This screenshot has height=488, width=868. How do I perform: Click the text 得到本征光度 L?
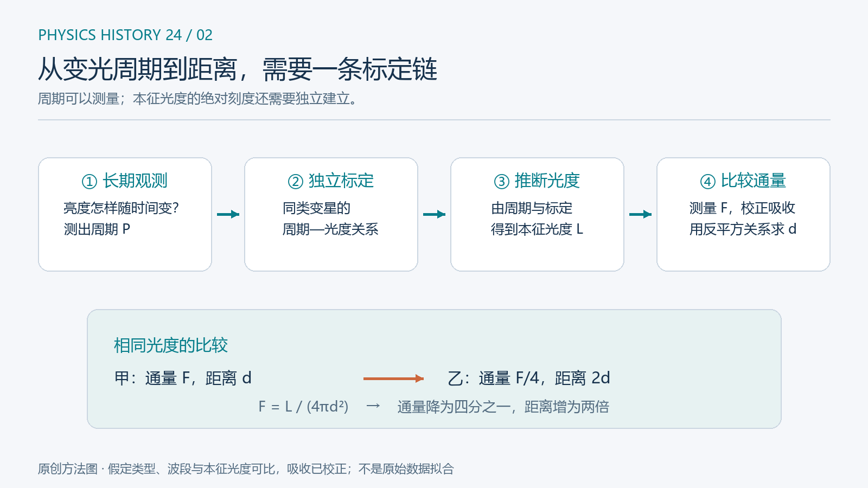click(x=537, y=229)
